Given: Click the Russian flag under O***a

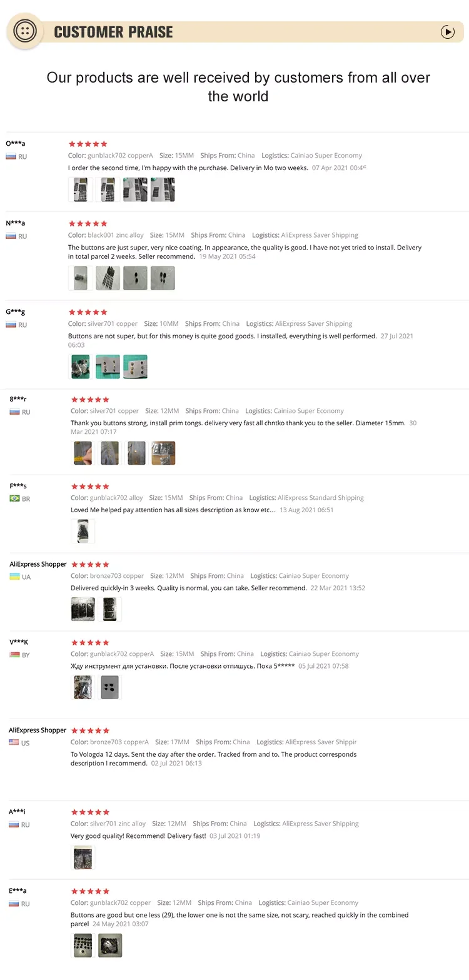Looking at the screenshot, I should [11, 156].
